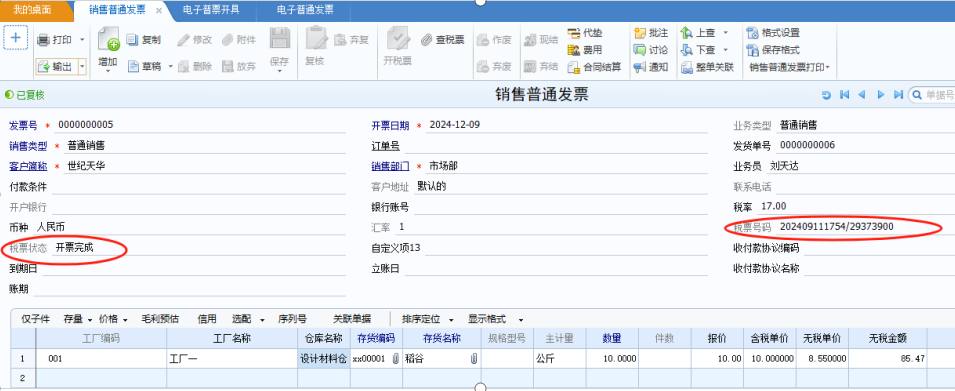Screen dimensions: 955x391
Task: Go to the first record arrow
Action: point(844,95)
